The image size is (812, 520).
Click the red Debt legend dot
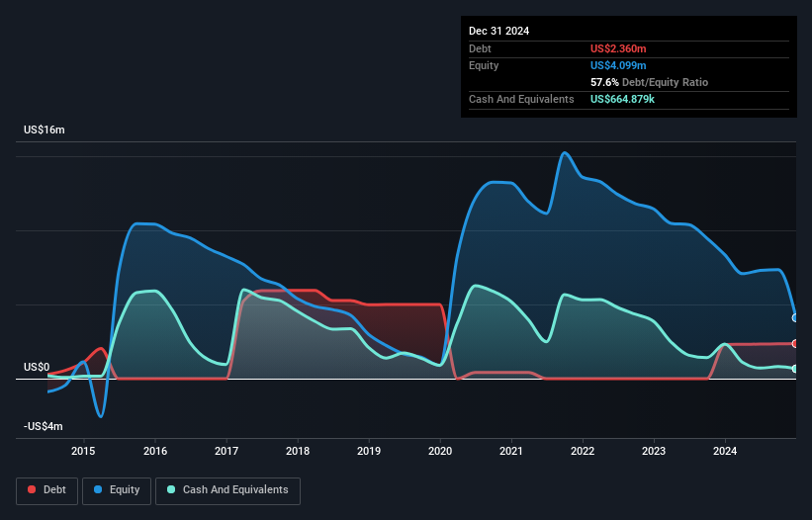point(32,489)
